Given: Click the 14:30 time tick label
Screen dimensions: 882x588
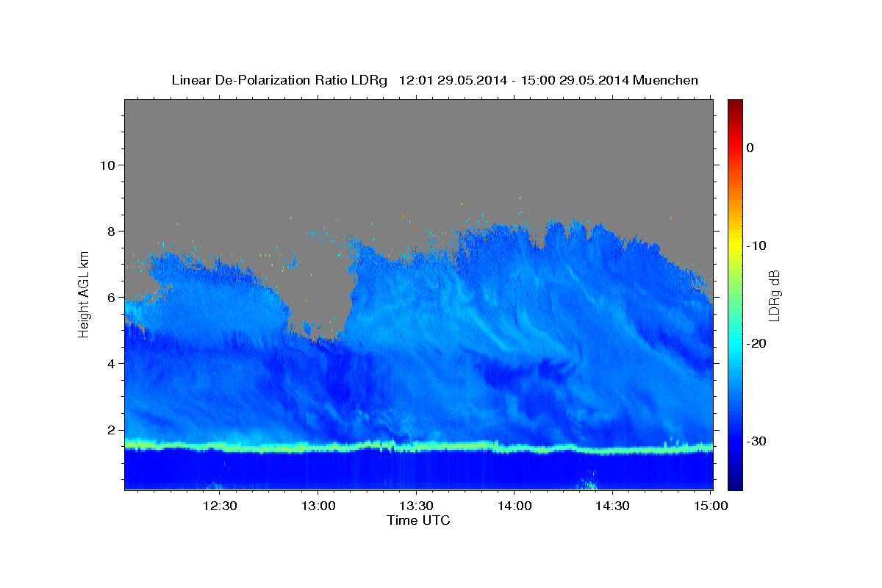Looking at the screenshot, I should pyautogui.click(x=612, y=506).
